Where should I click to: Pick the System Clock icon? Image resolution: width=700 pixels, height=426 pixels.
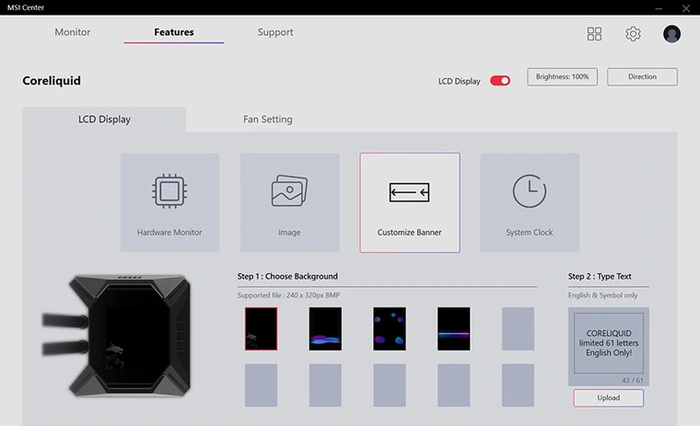(529, 191)
